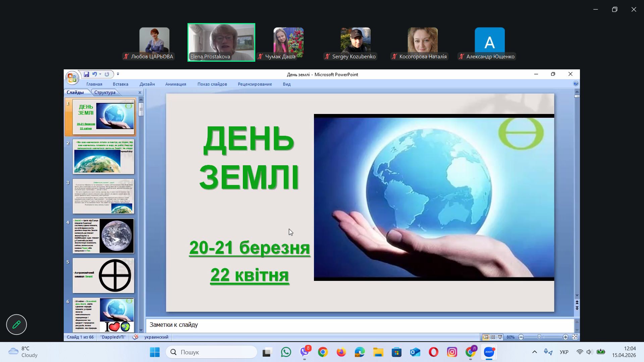Switch to the Структура pane tab
Image resolution: width=644 pixels, height=362 pixels.
[x=105, y=93]
